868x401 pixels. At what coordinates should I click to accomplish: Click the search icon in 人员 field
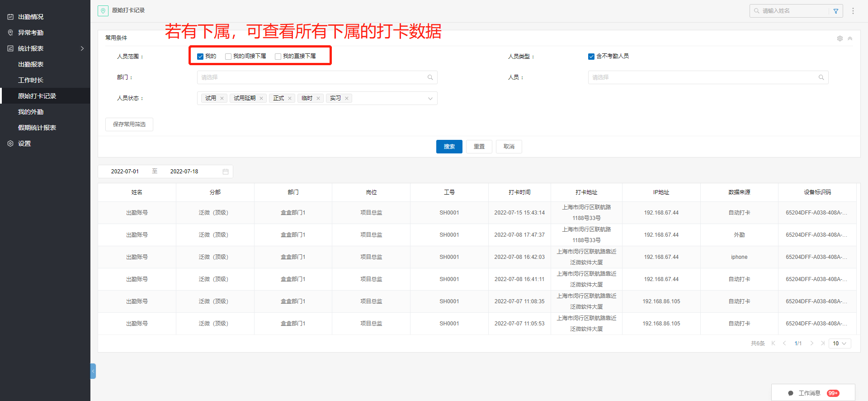click(x=821, y=77)
